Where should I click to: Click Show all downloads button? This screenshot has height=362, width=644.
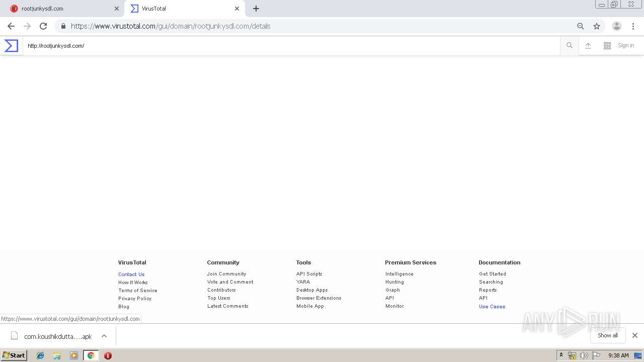[608, 335]
